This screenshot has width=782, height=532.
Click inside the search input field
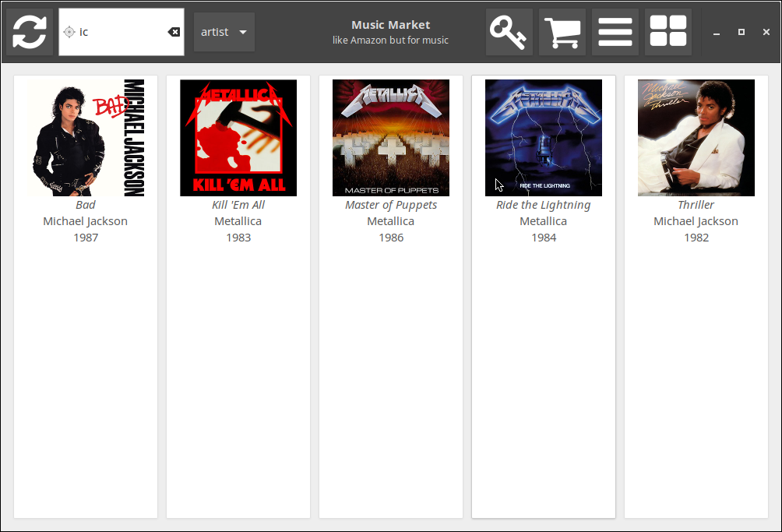122,32
